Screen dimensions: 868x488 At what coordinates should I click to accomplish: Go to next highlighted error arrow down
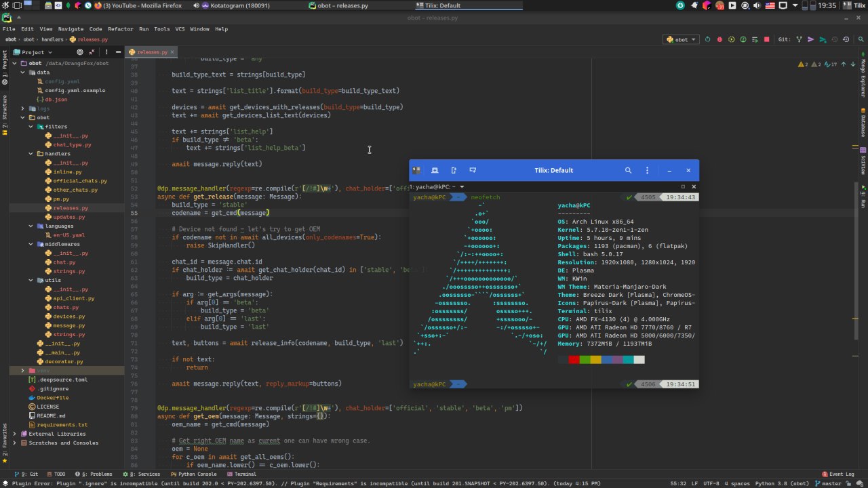(853, 64)
